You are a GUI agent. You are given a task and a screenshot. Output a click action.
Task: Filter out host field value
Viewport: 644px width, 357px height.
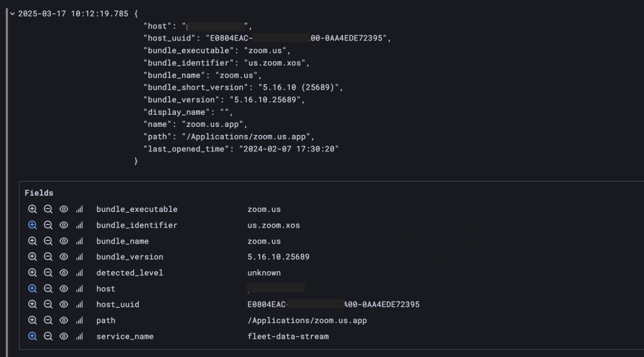(x=48, y=289)
